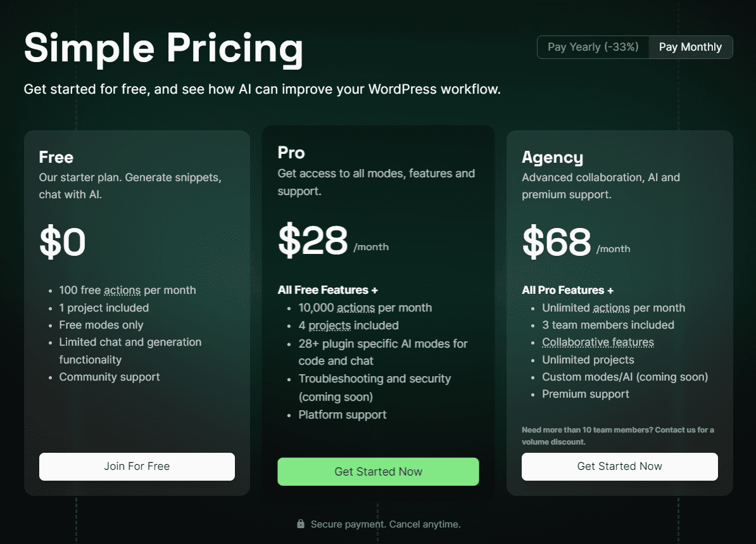Click the Simple Pricing heading
Viewport: 756px width, 544px height.
click(163, 47)
